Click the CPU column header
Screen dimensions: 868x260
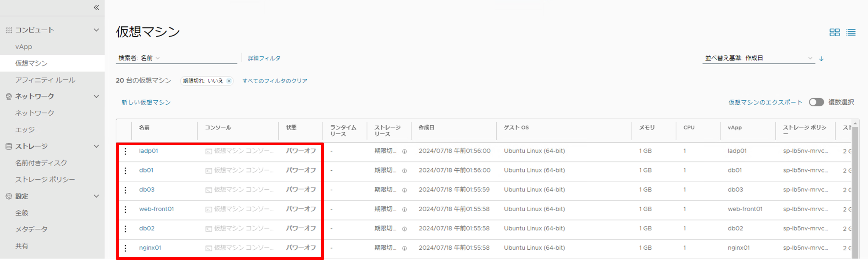(689, 128)
